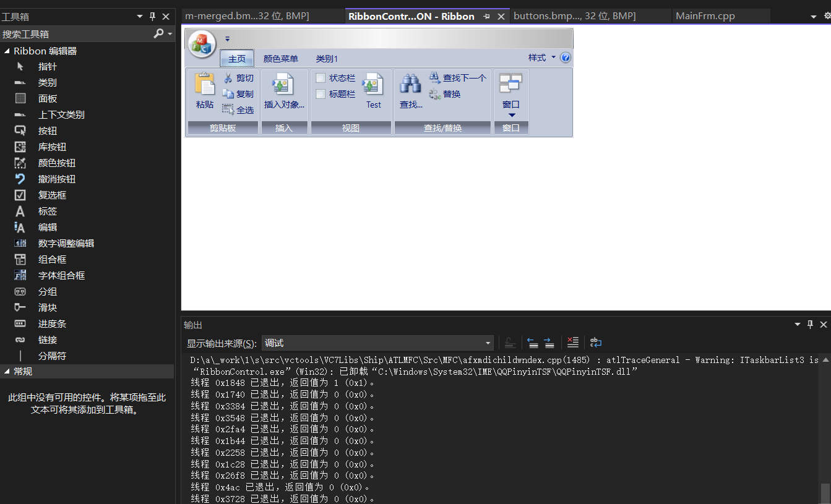This screenshot has width=831, height=504.
Task: Click the MFC application button in the ribbon preview
Action: coord(201,43)
